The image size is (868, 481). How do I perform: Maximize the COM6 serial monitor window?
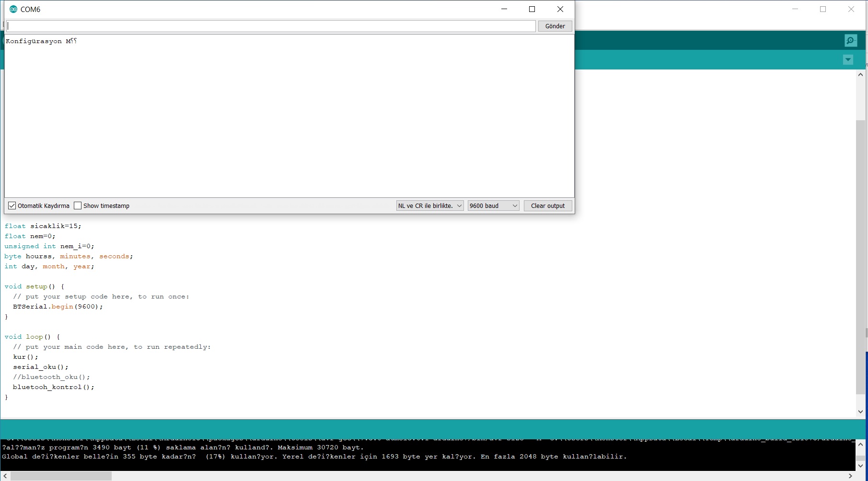click(x=532, y=9)
